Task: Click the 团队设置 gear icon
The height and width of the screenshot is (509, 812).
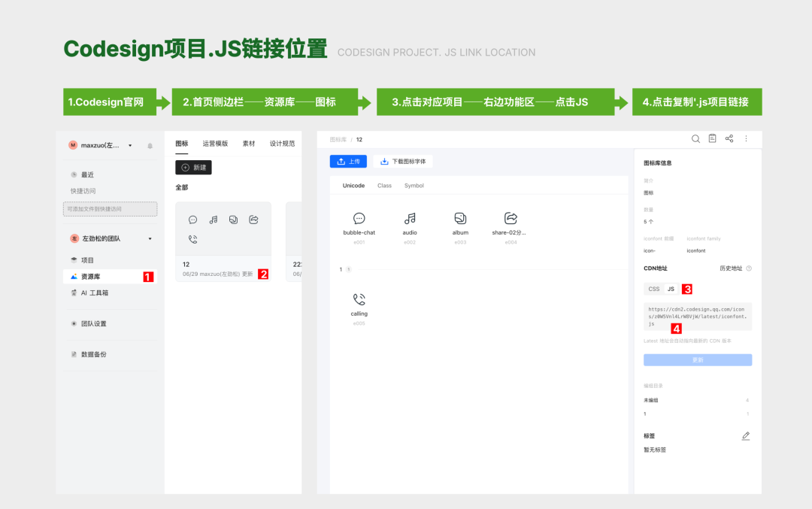Action: tap(74, 323)
